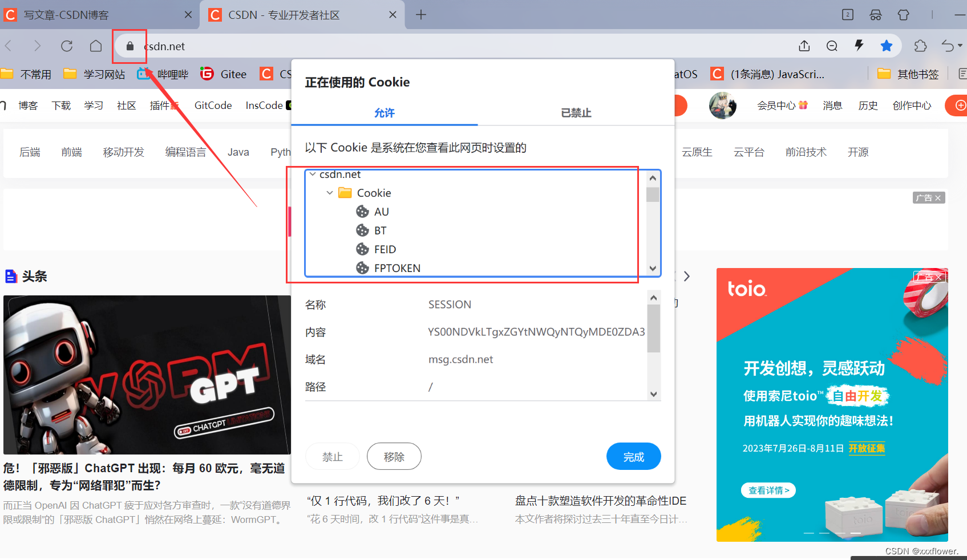Close the 写文章-CSDN博客 tab
This screenshot has width=967, height=560.
tap(188, 15)
